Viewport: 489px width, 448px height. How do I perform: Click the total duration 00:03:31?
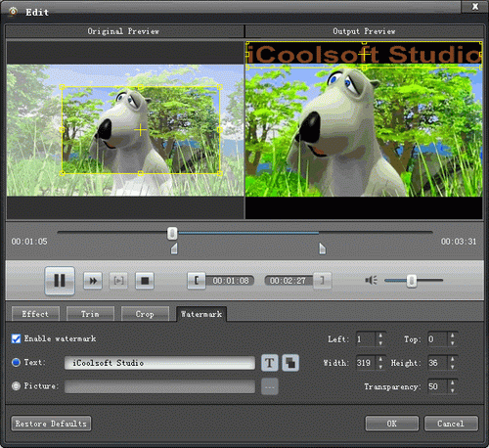click(459, 242)
